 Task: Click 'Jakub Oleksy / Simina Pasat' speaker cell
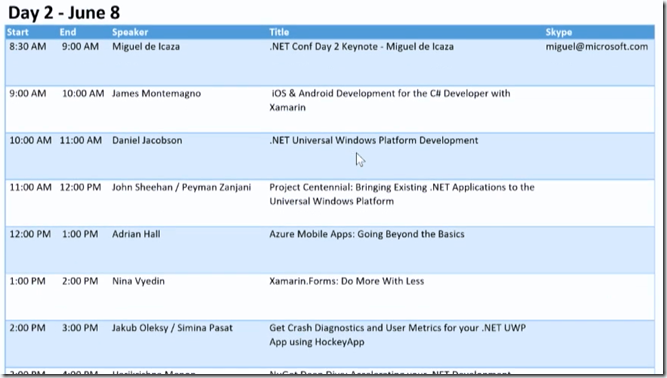pyautogui.click(x=172, y=328)
